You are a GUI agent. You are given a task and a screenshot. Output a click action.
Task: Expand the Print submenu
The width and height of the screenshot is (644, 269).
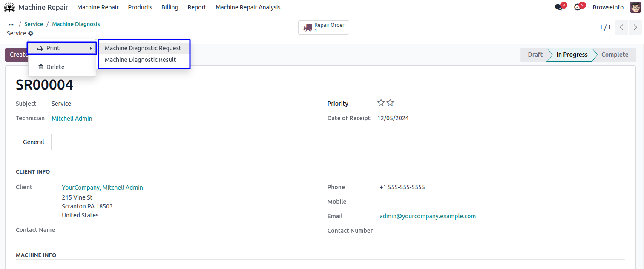[62, 48]
